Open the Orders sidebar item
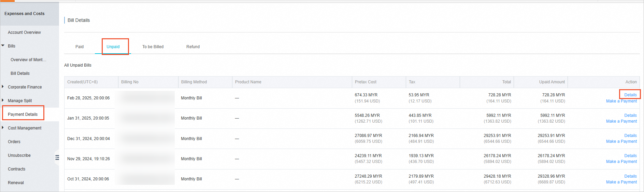 [14, 142]
